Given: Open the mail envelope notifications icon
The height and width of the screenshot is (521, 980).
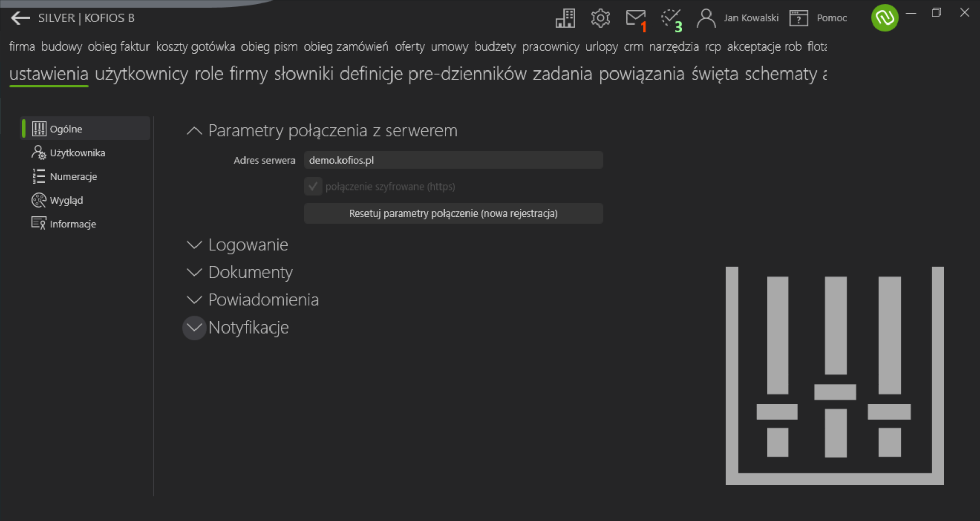Looking at the screenshot, I should point(636,18).
